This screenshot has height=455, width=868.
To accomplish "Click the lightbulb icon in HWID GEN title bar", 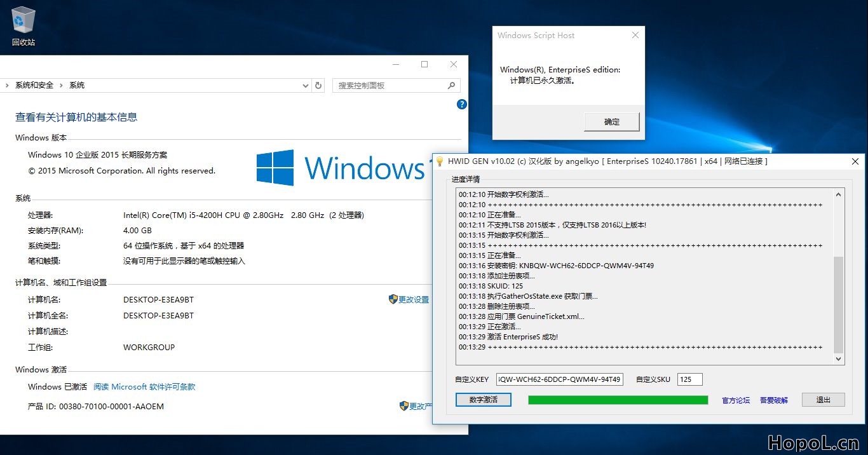I will pos(439,161).
